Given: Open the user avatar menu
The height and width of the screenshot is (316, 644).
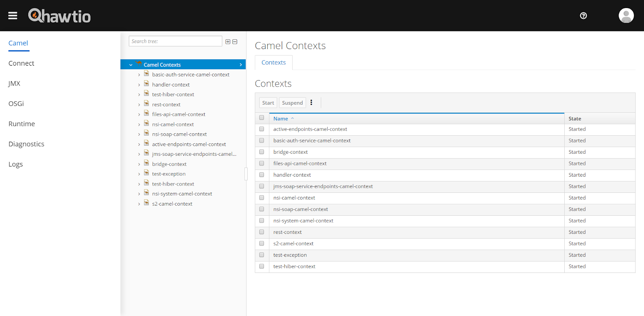Looking at the screenshot, I should coord(626,16).
